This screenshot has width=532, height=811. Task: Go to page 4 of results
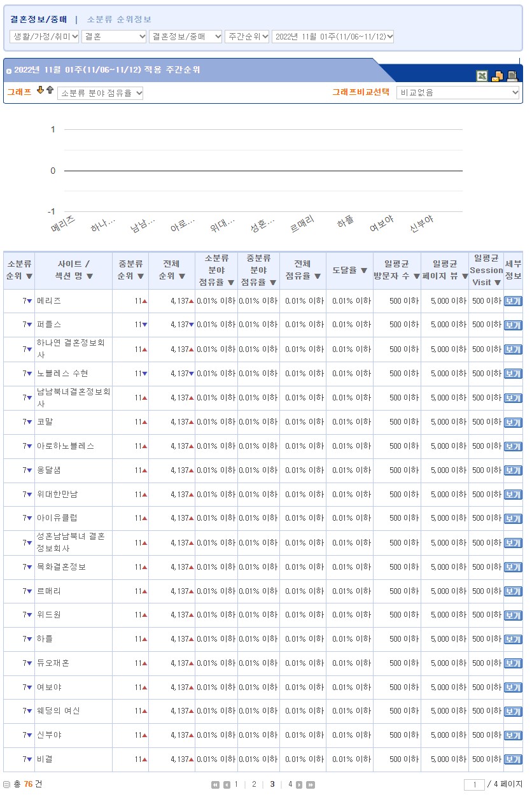(x=290, y=784)
